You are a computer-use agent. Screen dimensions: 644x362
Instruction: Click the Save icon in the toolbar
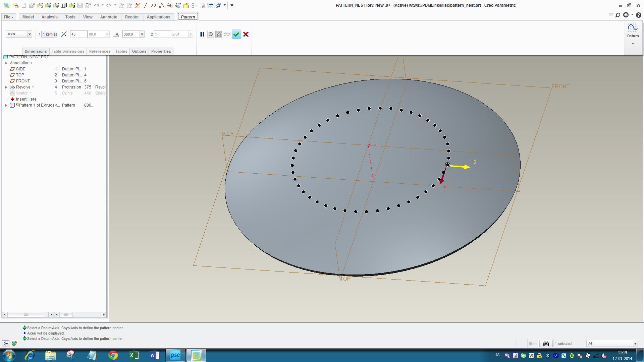coord(80,5)
